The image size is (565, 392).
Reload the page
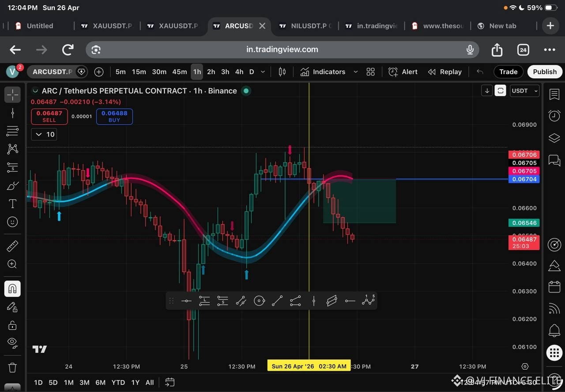point(68,49)
